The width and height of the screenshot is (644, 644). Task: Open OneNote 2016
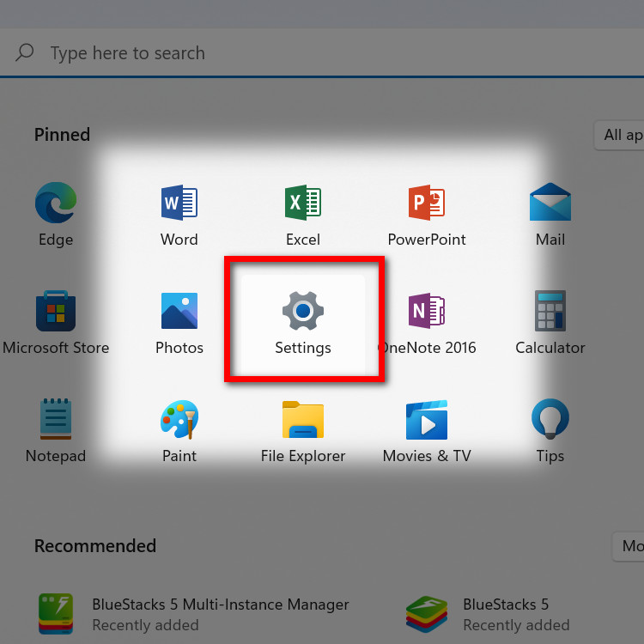tap(426, 323)
